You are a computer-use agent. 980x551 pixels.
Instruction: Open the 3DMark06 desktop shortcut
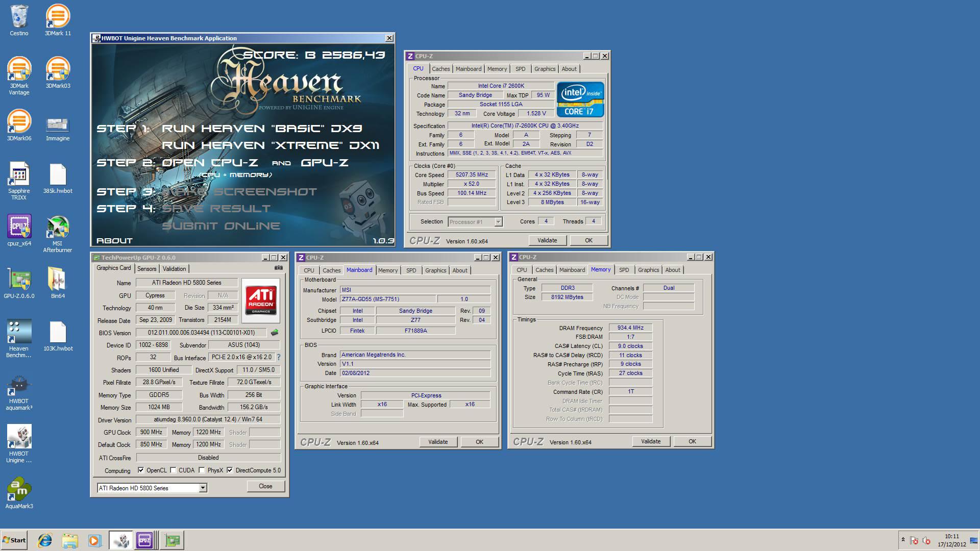click(x=19, y=126)
